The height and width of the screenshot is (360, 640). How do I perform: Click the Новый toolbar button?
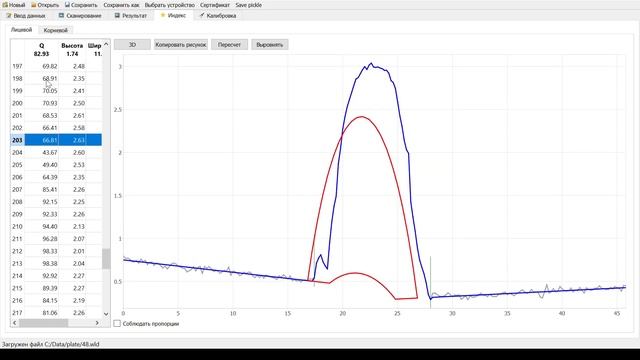click(x=14, y=5)
